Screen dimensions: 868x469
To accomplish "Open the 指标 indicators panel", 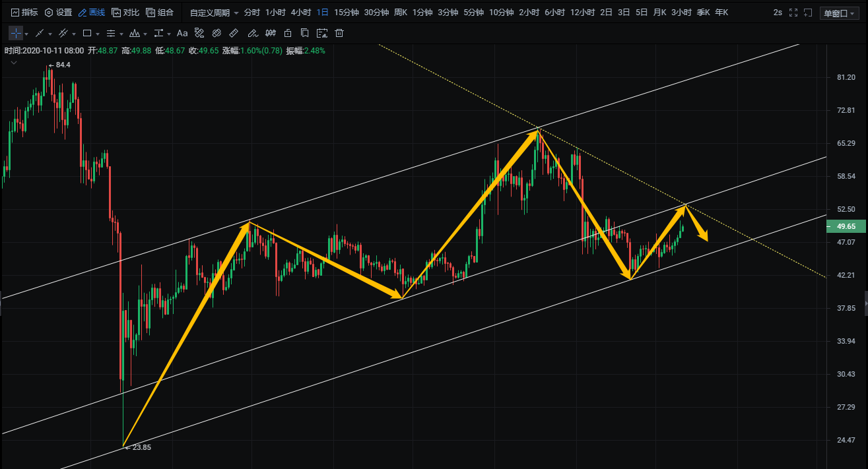I will tap(24, 13).
